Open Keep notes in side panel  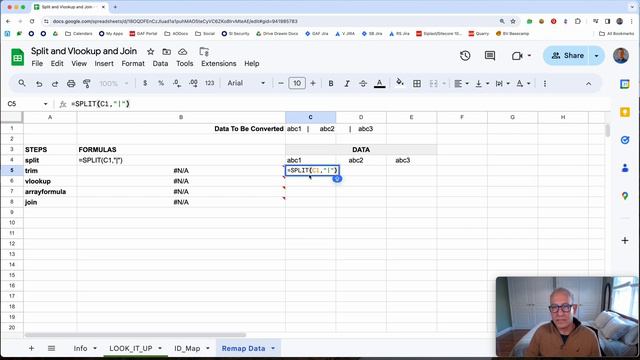click(x=625, y=112)
